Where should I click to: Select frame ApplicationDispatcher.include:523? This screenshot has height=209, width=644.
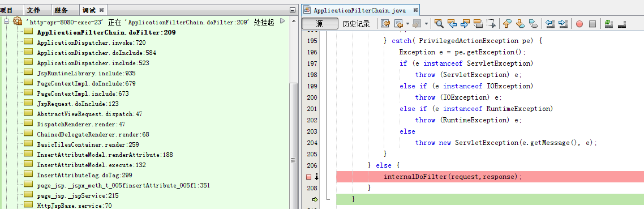point(93,63)
